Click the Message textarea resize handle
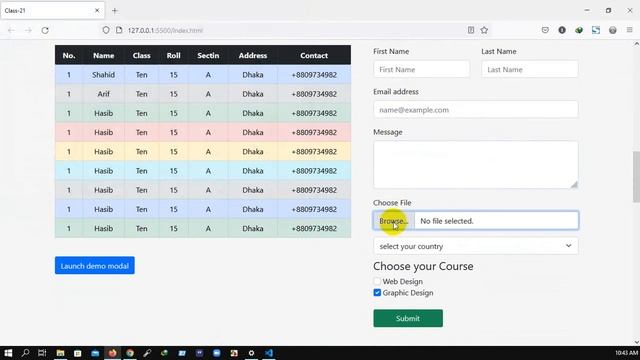 (x=574, y=184)
